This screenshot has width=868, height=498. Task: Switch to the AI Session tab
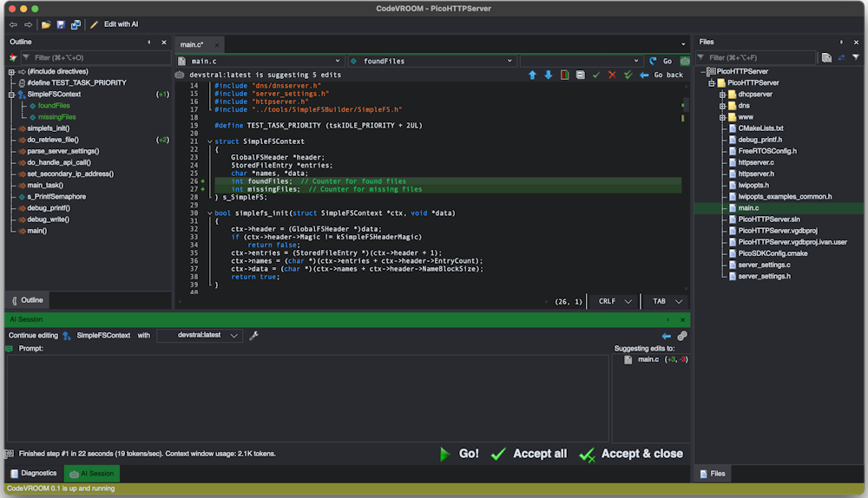click(x=92, y=474)
